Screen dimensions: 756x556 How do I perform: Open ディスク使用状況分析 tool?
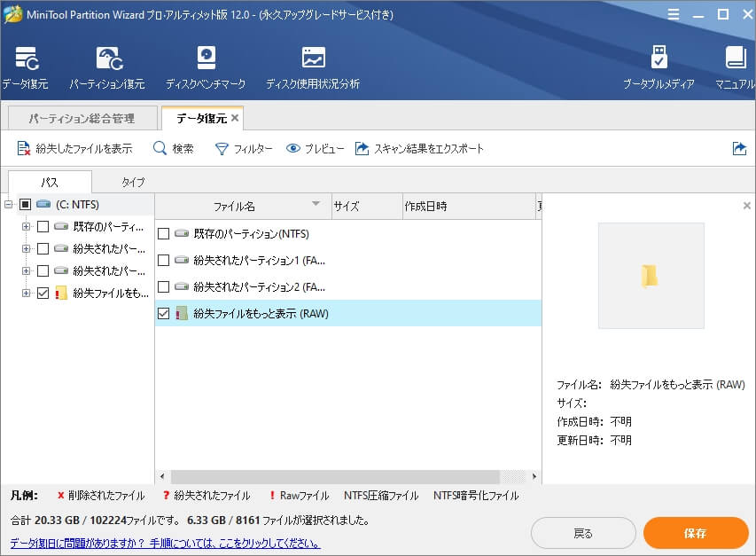pos(313,67)
